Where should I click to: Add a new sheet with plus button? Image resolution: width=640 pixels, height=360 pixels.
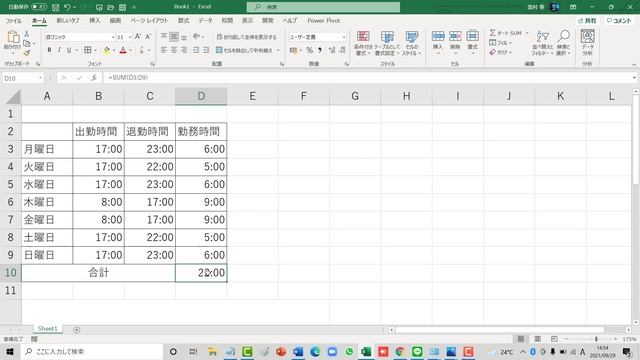[x=76, y=330]
